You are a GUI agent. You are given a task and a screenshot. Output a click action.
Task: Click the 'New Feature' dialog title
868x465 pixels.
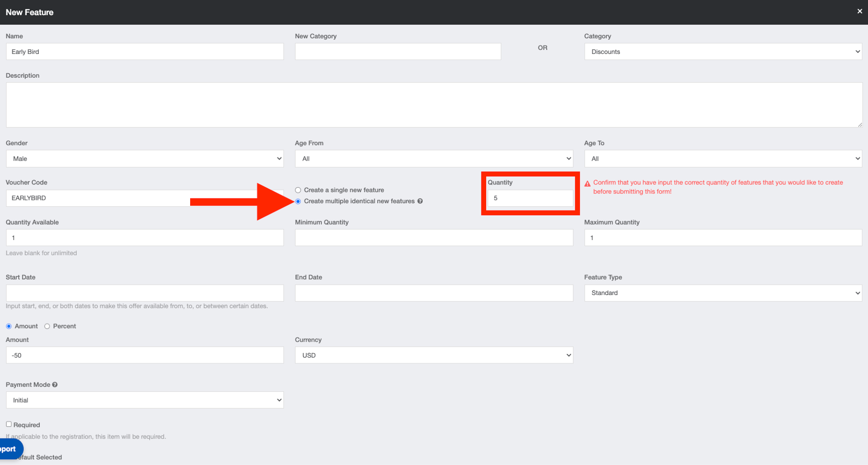[x=30, y=12]
